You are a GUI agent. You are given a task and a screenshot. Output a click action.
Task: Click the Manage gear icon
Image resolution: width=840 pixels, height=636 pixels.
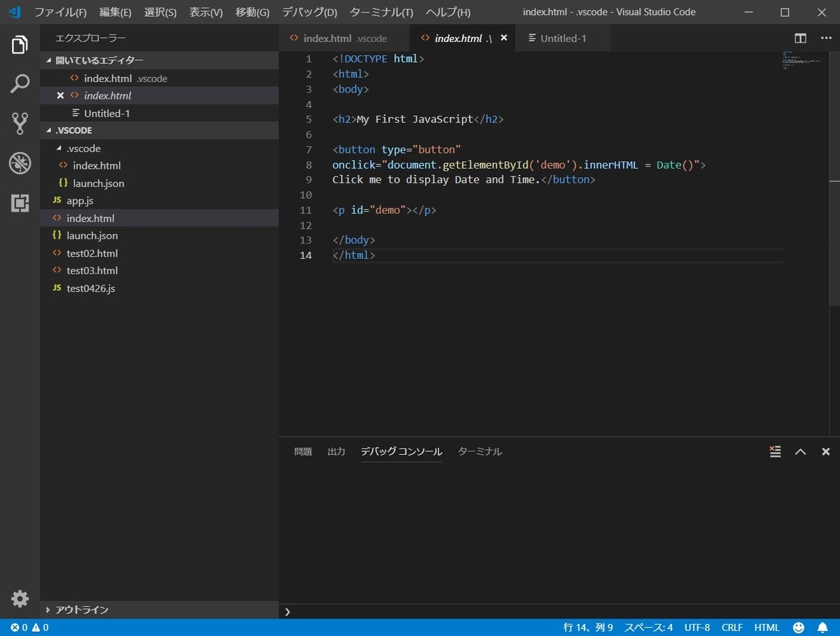click(20, 598)
